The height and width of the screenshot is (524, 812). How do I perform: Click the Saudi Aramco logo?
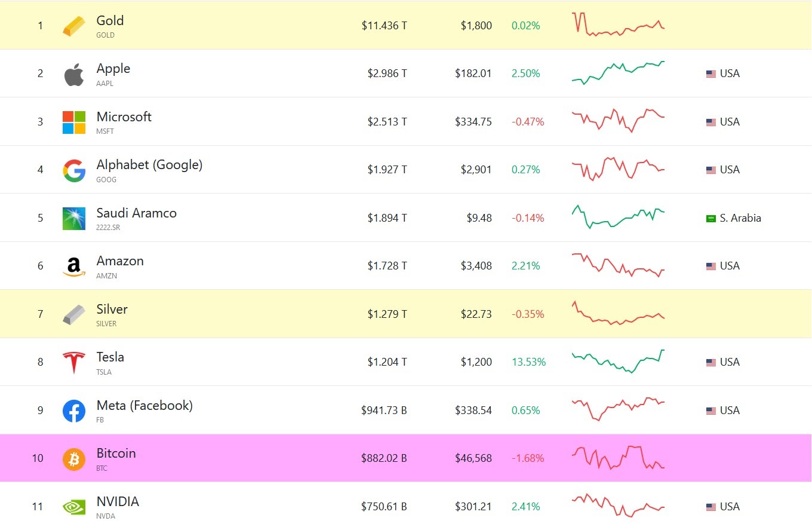tap(74, 218)
